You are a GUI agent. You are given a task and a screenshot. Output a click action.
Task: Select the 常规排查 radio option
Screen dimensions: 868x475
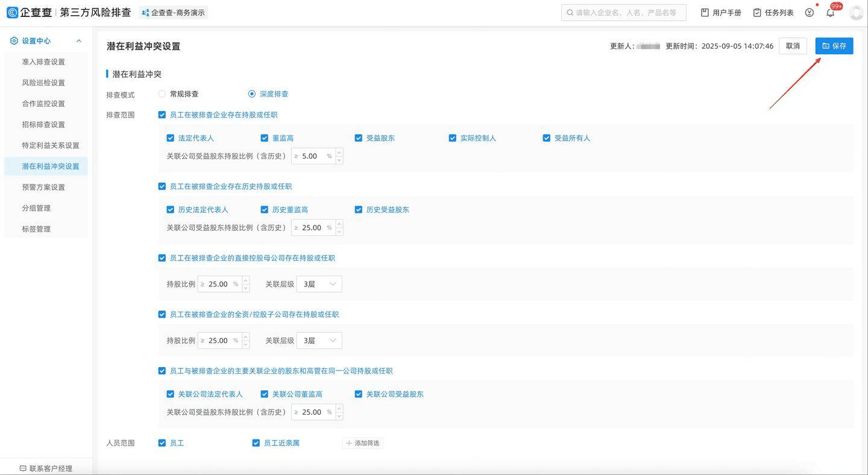pyautogui.click(x=162, y=94)
